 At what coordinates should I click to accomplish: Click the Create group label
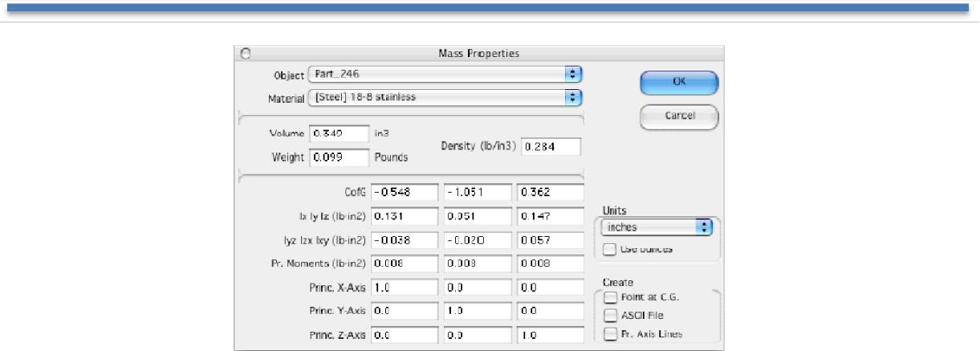point(618,283)
